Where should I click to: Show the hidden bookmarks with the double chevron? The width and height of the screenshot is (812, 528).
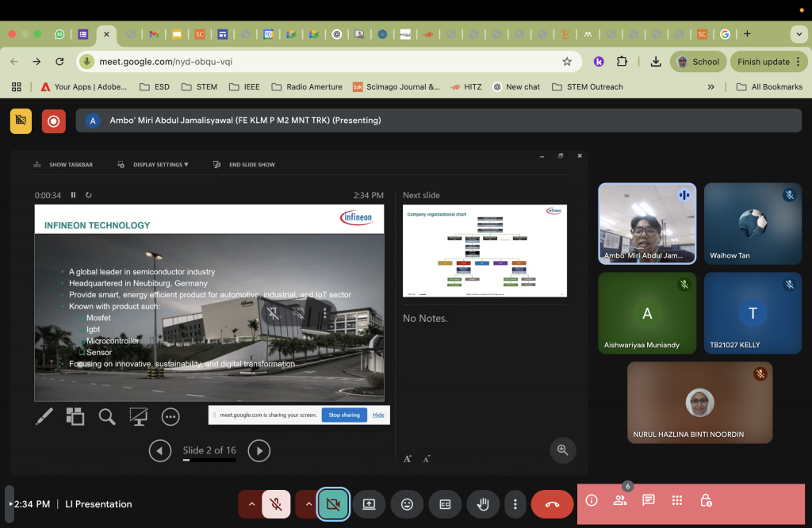tap(711, 87)
